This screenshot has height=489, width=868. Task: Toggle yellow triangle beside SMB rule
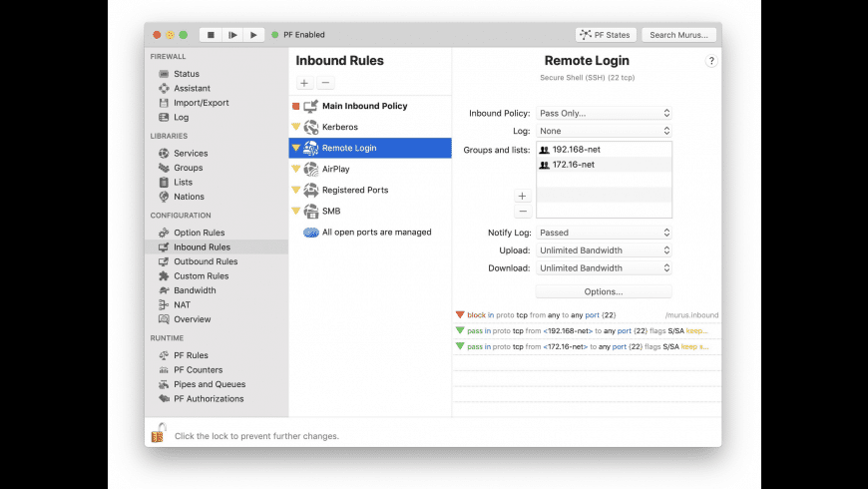pyautogui.click(x=296, y=211)
